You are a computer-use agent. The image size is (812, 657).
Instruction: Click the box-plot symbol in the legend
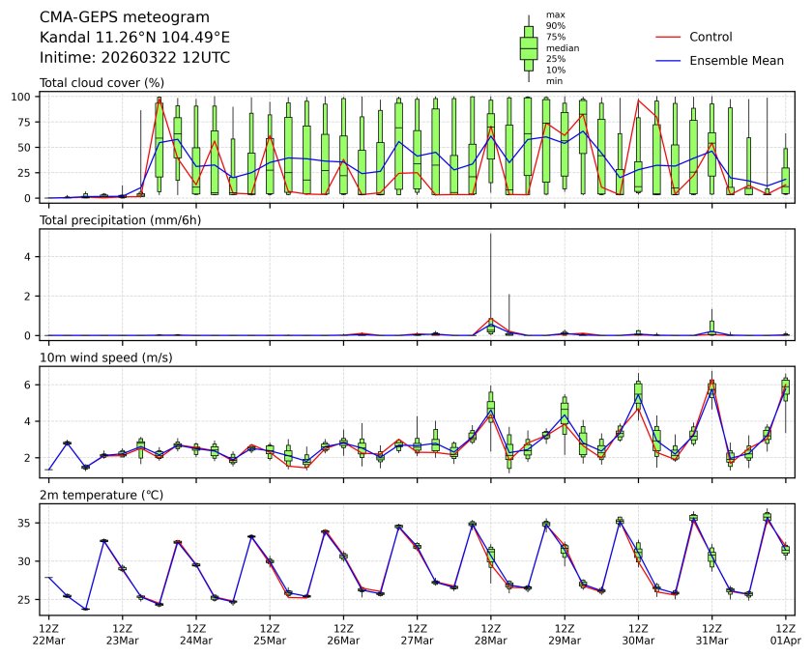tap(528, 47)
